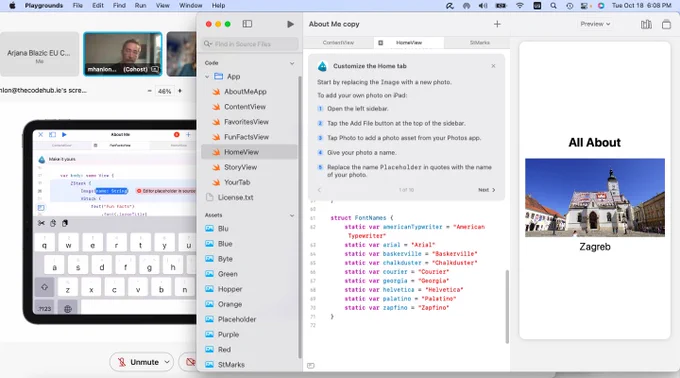Viewport: 680px width, 378px height.
Task: Open the app settings box icon
Action: [x=667, y=24]
